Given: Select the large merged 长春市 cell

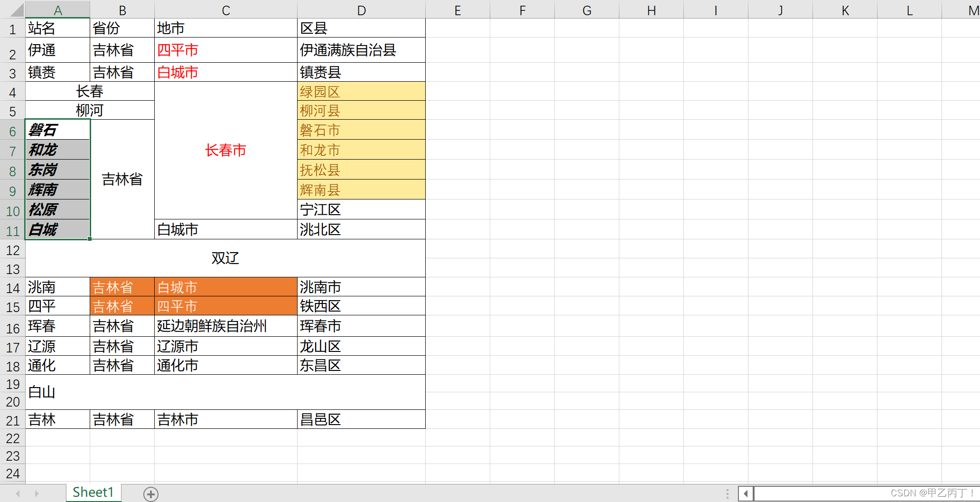Looking at the screenshot, I should pos(226,151).
